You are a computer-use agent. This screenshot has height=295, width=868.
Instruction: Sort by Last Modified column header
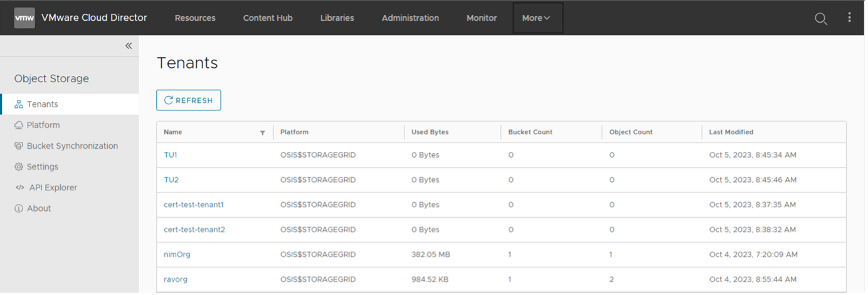[x=731, y=132]
